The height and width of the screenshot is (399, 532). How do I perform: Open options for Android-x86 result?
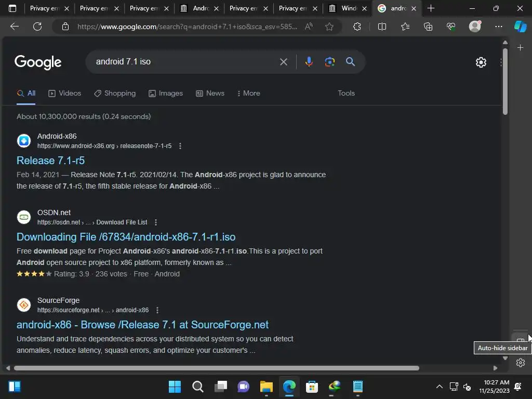[180, 146]
